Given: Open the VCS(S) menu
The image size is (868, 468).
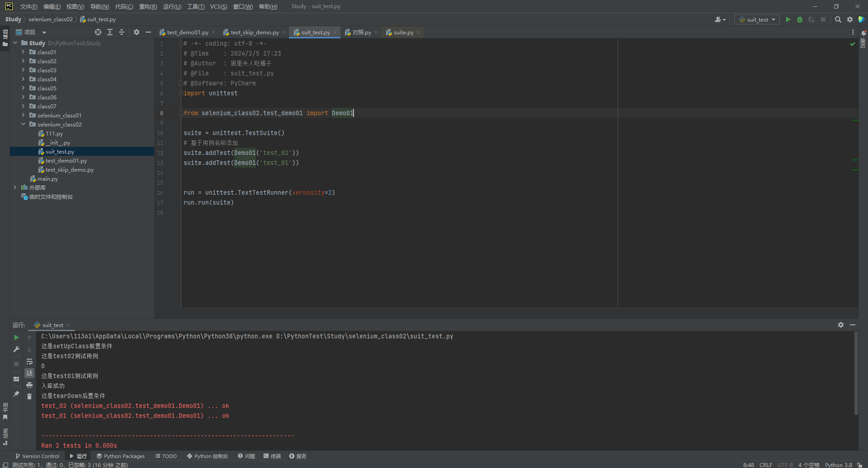Looking at the screenshot, I should click(218, 6).
